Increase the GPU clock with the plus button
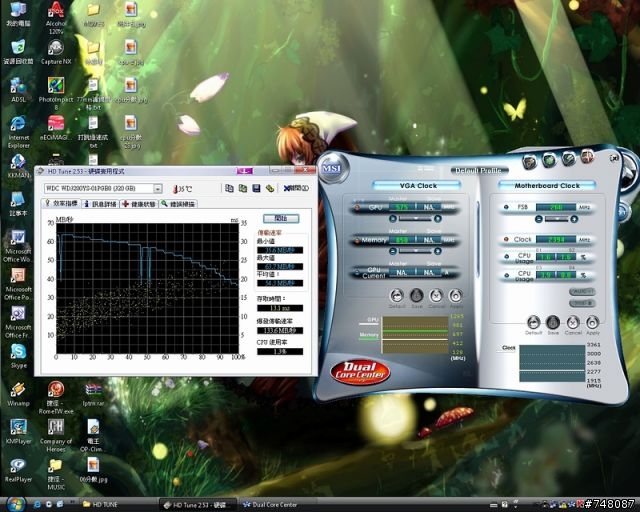The width and height of the screenshot is (640, 512). (x=438, y=219)
